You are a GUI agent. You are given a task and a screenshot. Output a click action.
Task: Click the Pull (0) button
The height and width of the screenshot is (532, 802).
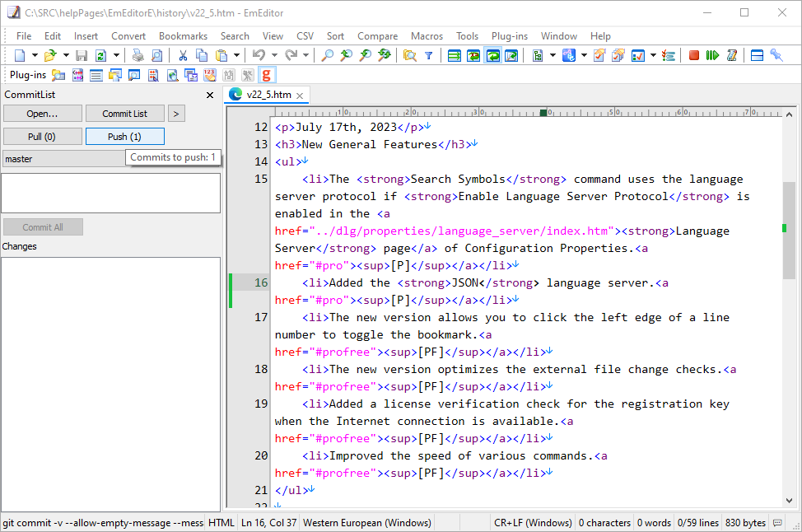click(43, 137)
